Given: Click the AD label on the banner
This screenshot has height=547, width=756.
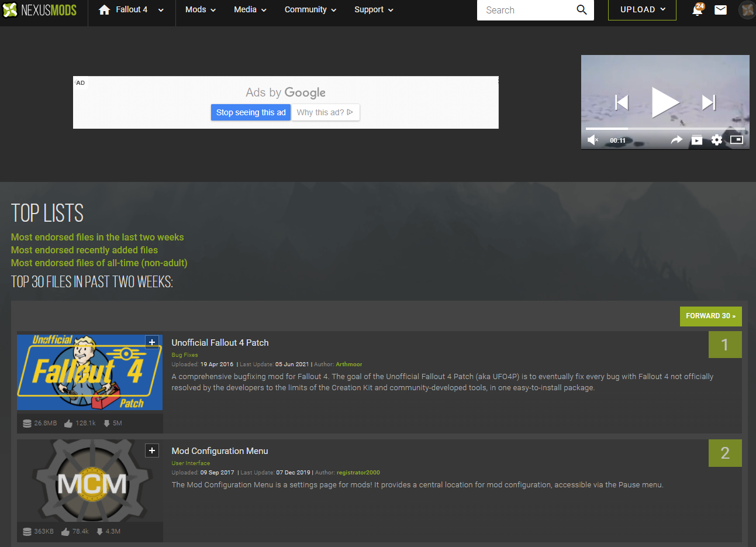Looking at the screenshot, I should (x=81, y=83).
